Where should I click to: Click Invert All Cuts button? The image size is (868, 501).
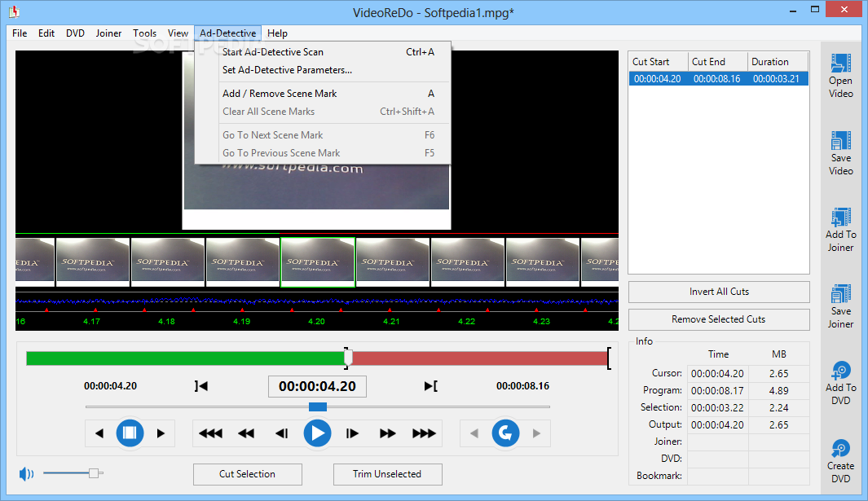click(x=719, y=292)
